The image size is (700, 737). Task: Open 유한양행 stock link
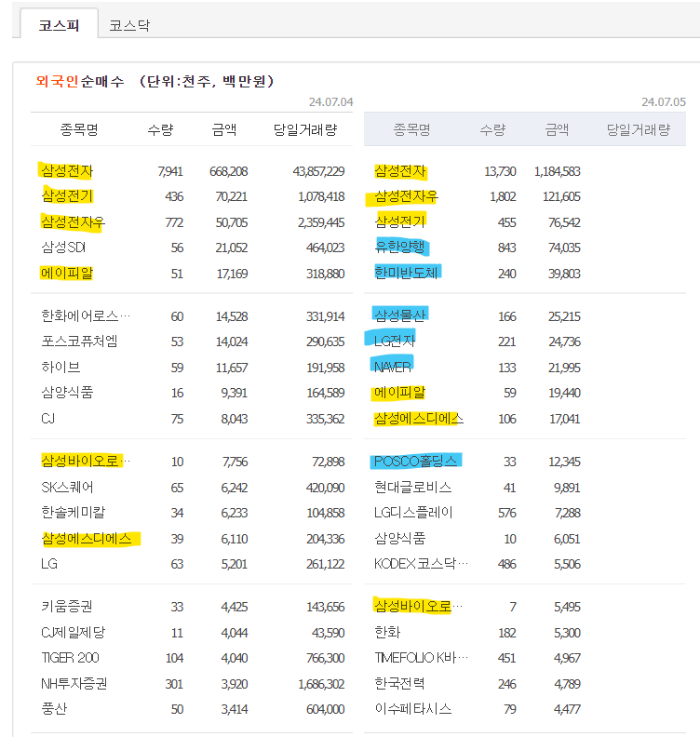click(x=399, y=248)
